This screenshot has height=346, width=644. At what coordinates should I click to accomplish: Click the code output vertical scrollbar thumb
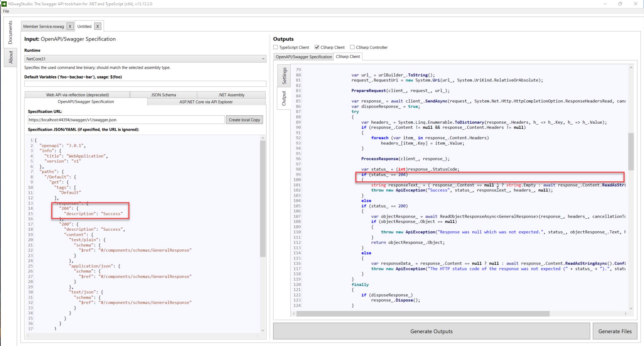click(x=631, y=152)
